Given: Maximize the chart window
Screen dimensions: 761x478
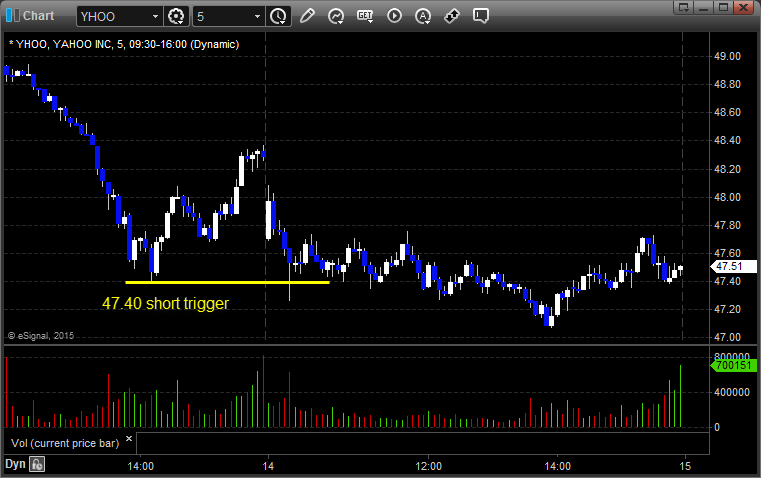Looking at the screenshot, I should pos(723,7).
